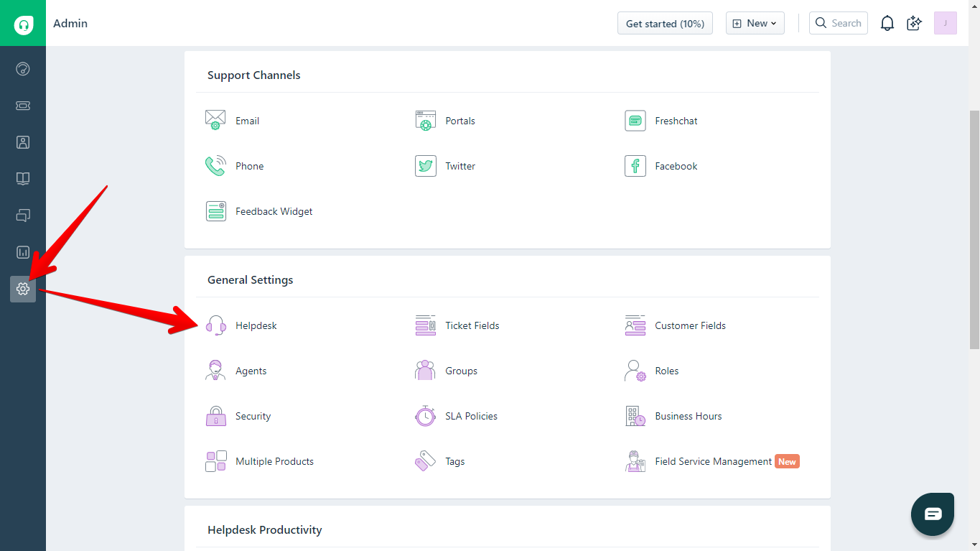Viewport: 980px width, 551px height.
Task: Click the Facebook icon
Action: point(635,166)
